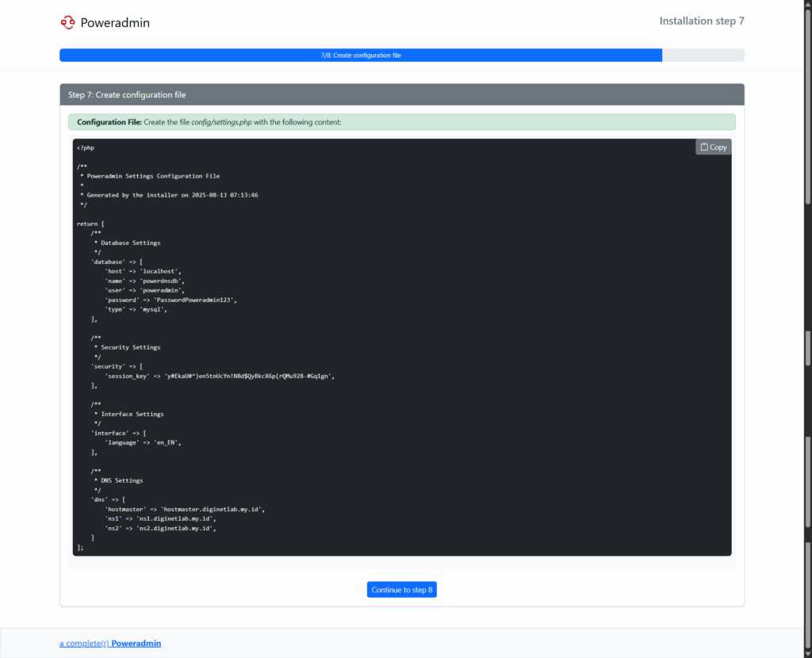Click the 'Interface Settings' comment line

point(129,414)
